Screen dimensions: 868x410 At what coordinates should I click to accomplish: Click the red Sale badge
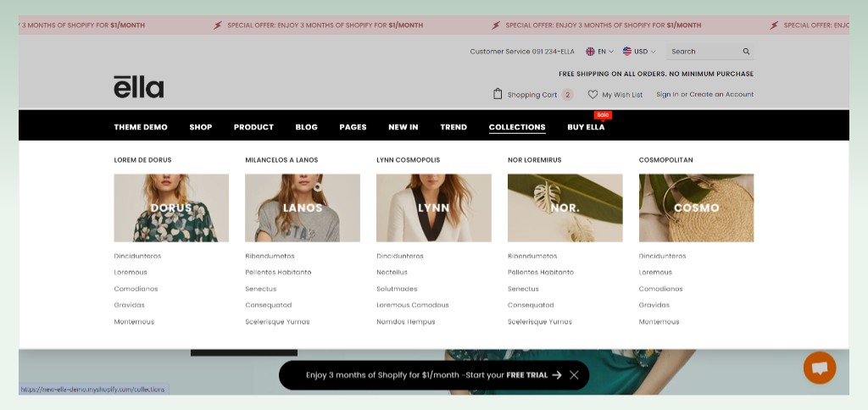(x=603, y=115)
